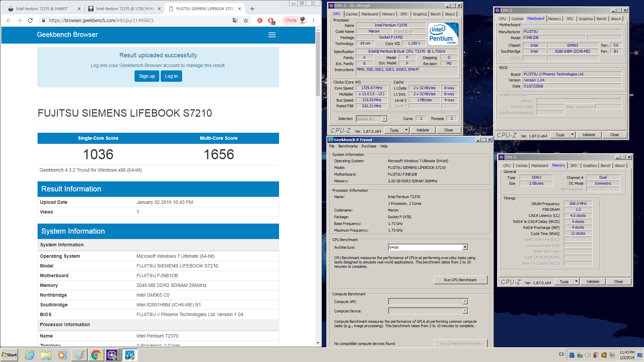Expand Tools arrow in CPU-Z Mainboard window
This screenshot has width=644, height=362.
pos(572,135)
